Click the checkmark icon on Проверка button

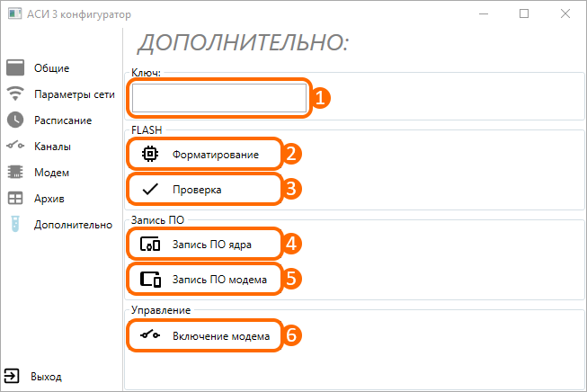tap(150, 189)
